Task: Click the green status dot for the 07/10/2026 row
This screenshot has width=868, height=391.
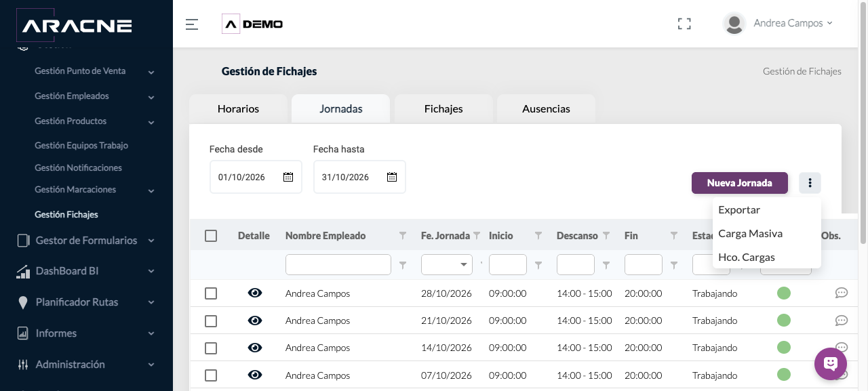Action: 784,375
